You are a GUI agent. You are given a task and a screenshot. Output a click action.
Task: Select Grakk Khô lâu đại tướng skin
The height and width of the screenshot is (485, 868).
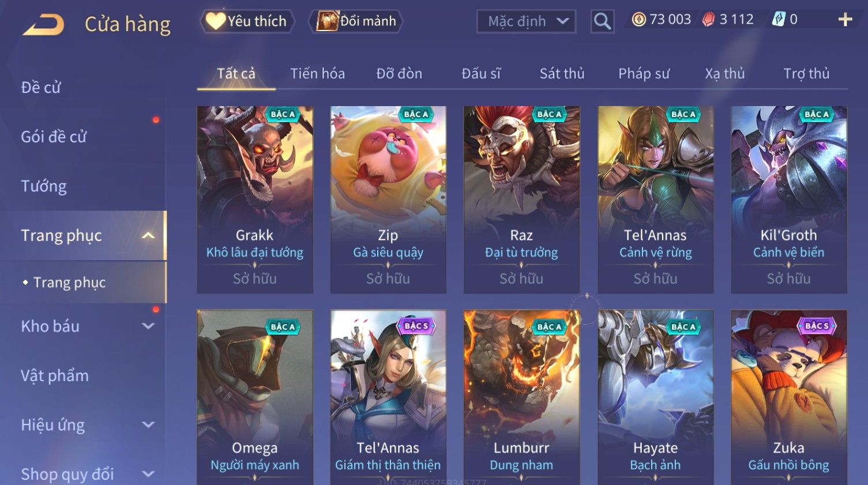(255, 200)
